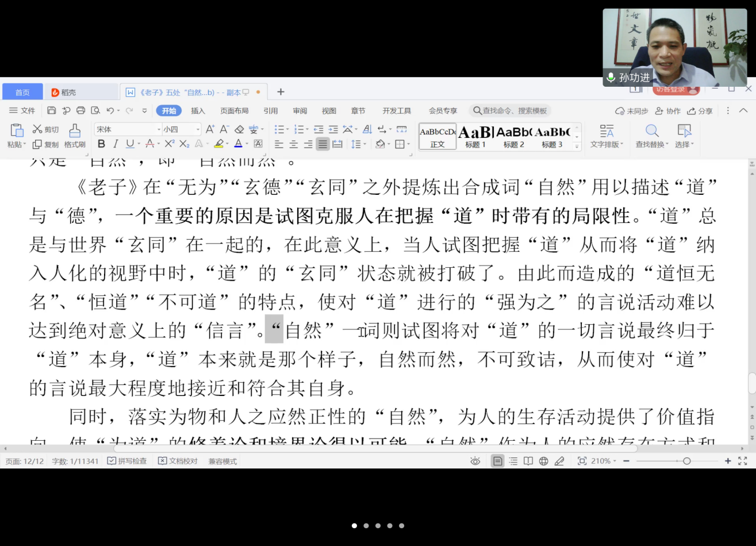756x546 pixels.
Task: Apply superscript formatting
Action: pyautogui.click(x=170, y=144)
